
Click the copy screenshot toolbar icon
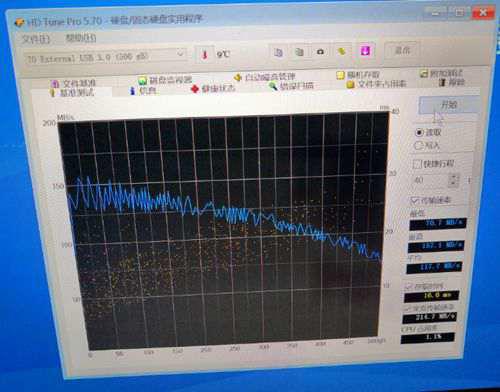coord(299,52)
